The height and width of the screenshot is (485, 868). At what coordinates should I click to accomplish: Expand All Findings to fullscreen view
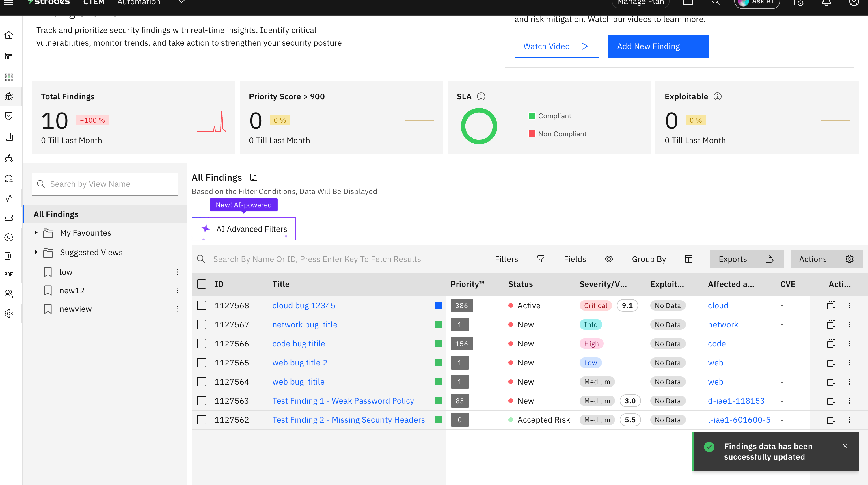click(254, 177)
